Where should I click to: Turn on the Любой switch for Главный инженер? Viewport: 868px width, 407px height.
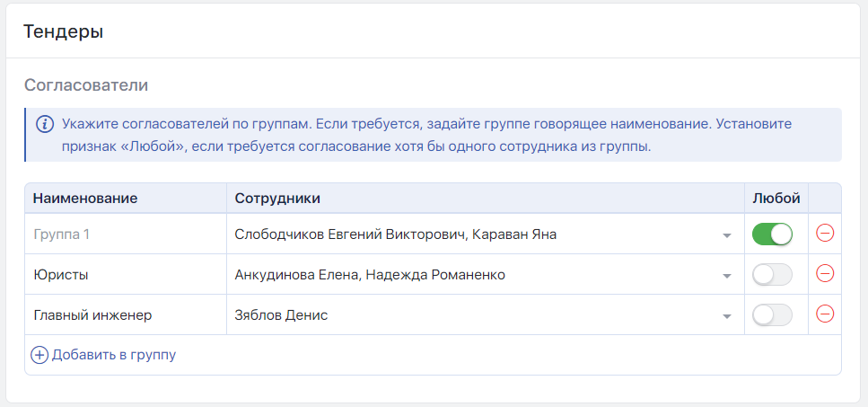[772, 315]
